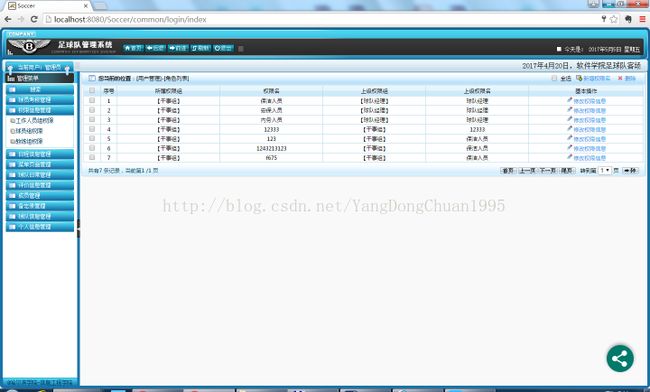The height and width of the screenshot is (392, 650).
Task: Tick the checkbox for row 4
Action: [92, 129]
